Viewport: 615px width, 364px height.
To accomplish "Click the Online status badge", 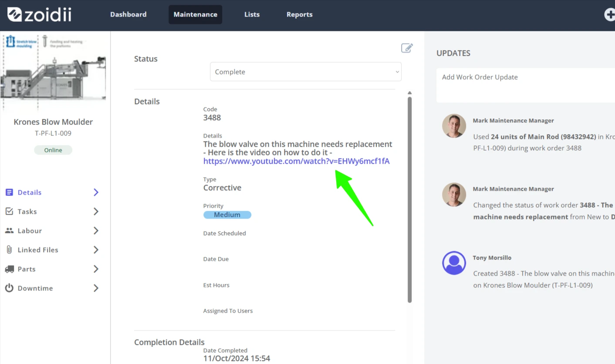I will click(x=53, y=150).
